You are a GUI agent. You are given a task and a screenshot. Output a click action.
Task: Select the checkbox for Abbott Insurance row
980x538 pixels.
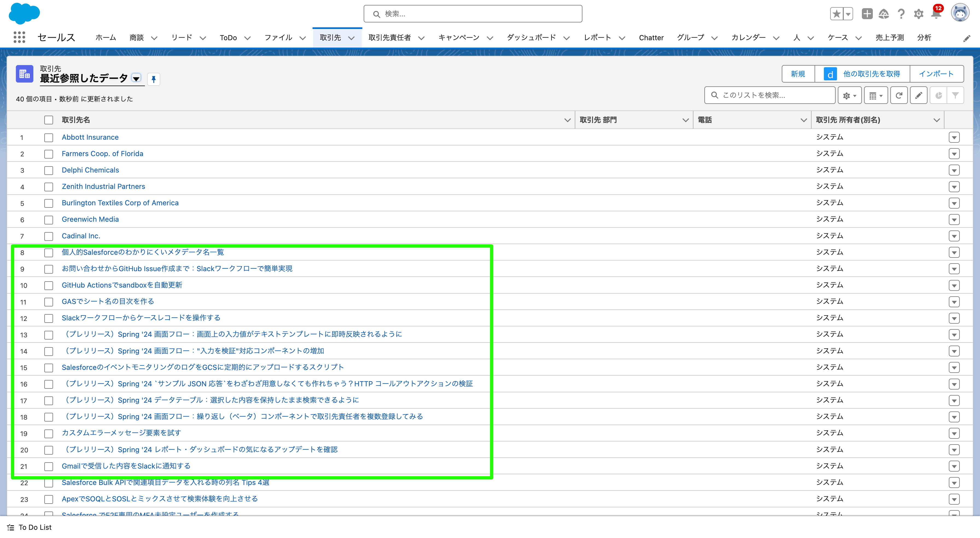49,137
